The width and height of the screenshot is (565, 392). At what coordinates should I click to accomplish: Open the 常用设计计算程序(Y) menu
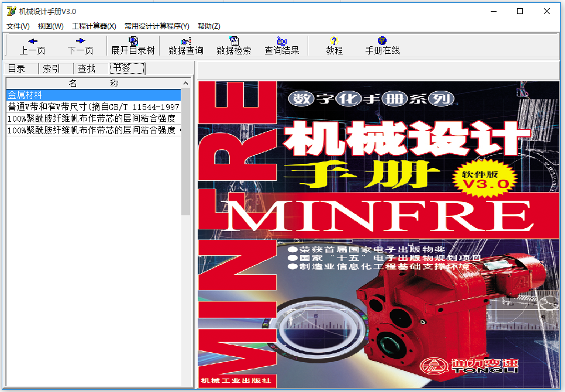tap(157, 26)
